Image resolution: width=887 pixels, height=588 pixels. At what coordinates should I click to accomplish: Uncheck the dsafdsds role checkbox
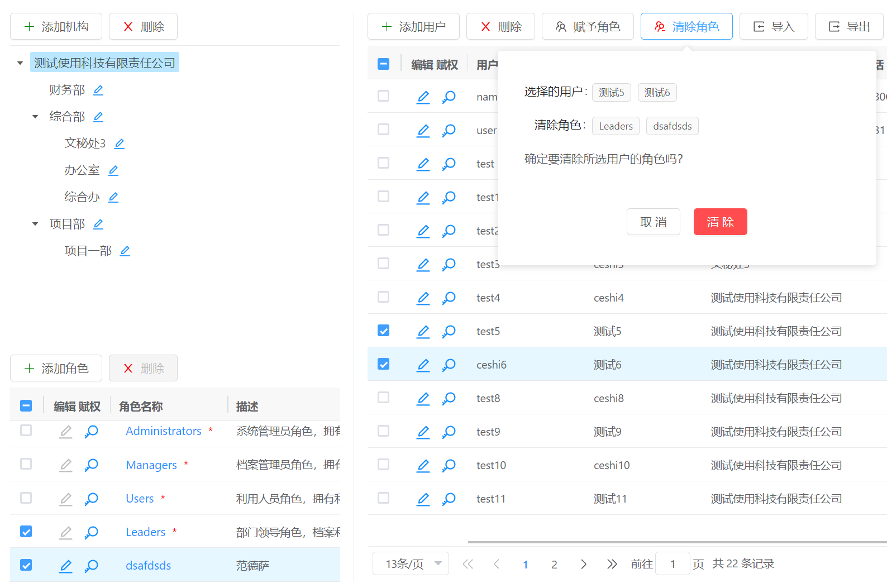coord(26,565)
